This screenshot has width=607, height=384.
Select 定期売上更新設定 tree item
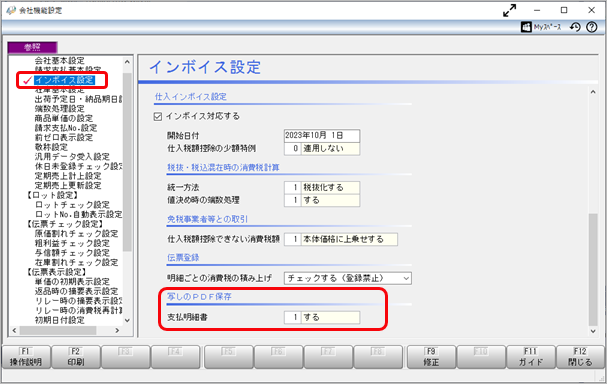[x=68, y=185]
